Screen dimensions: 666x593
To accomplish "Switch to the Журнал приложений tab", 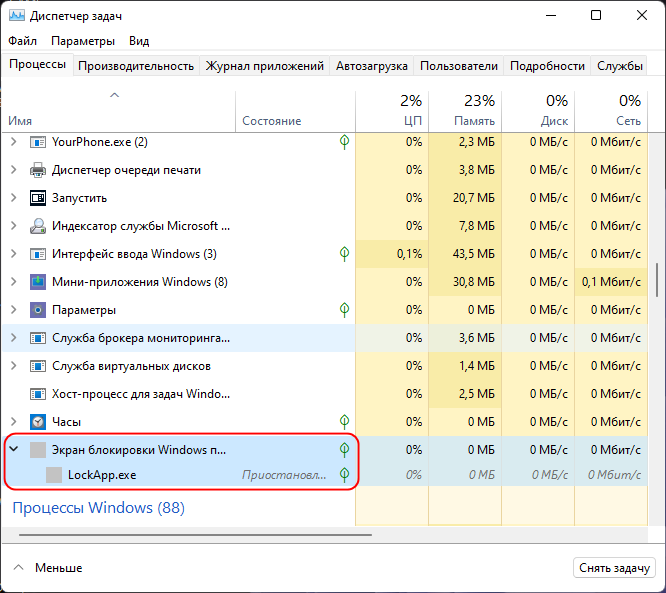I will (x=265, y=66).
